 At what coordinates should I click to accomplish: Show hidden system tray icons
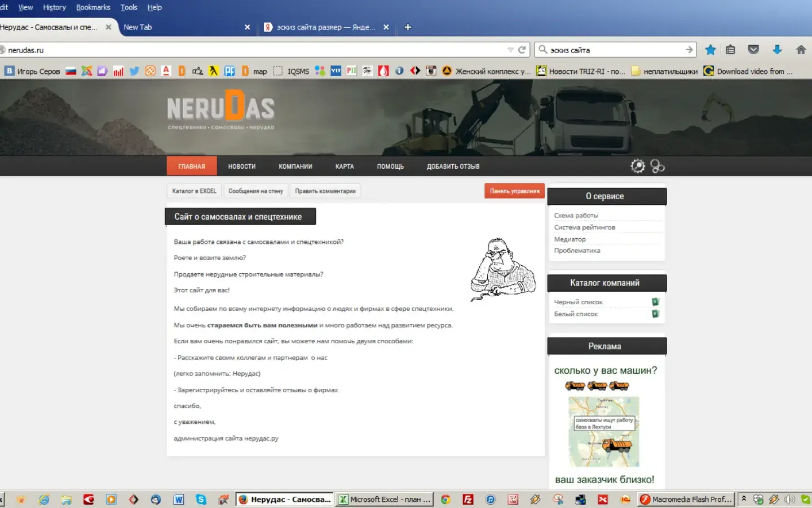(x=744, y=499)
